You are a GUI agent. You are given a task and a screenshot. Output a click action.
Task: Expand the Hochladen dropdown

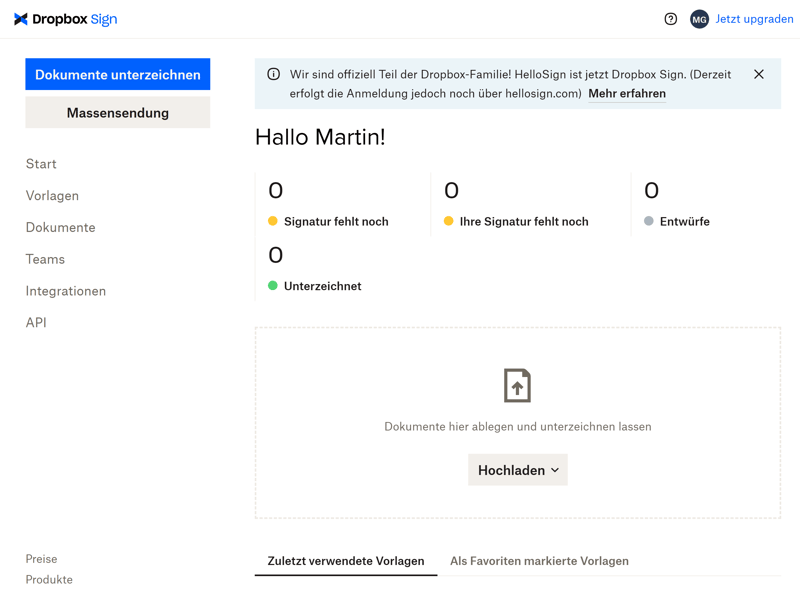point(518,470)
